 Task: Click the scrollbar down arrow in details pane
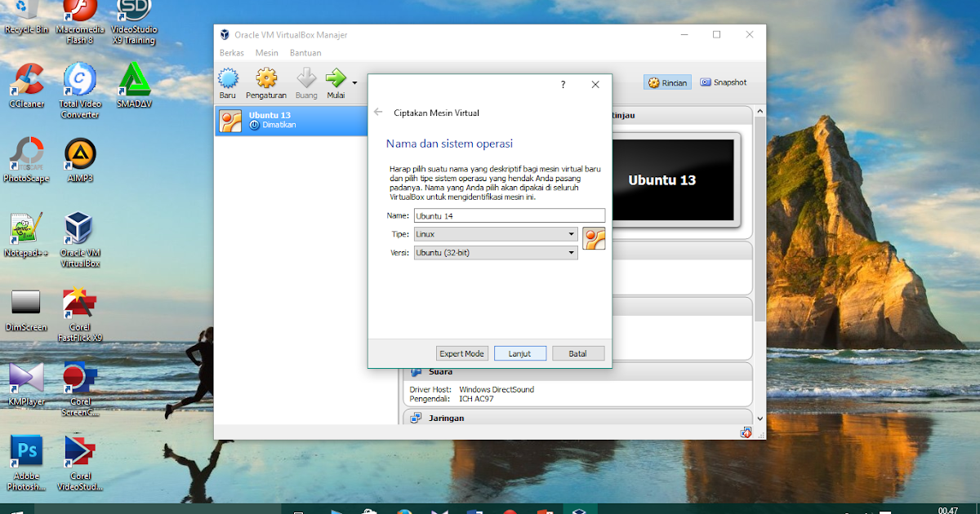click(x=760, y=418)
